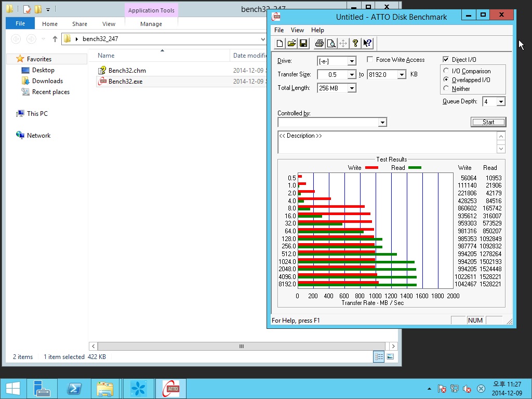This screenshot has width=532, height=399.
Task: Open the maximum Transfer Size 8192.0 dropdown
Action: [402, 75]
